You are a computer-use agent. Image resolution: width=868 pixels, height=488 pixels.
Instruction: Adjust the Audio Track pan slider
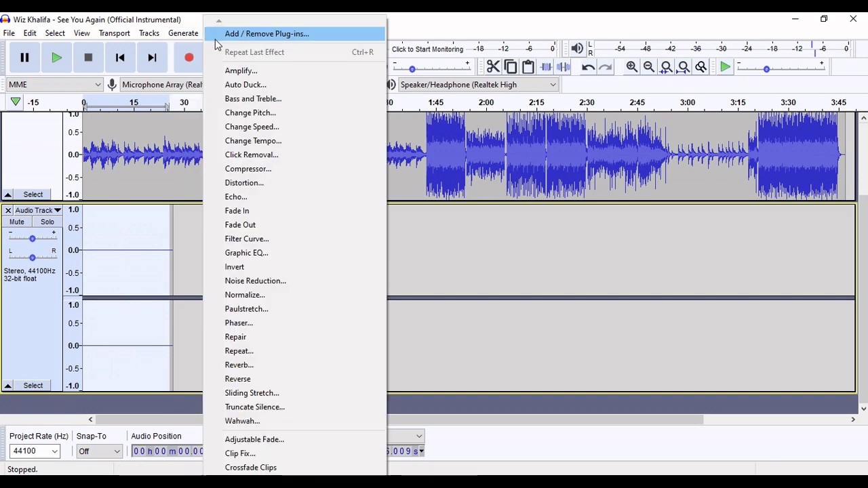32,257
